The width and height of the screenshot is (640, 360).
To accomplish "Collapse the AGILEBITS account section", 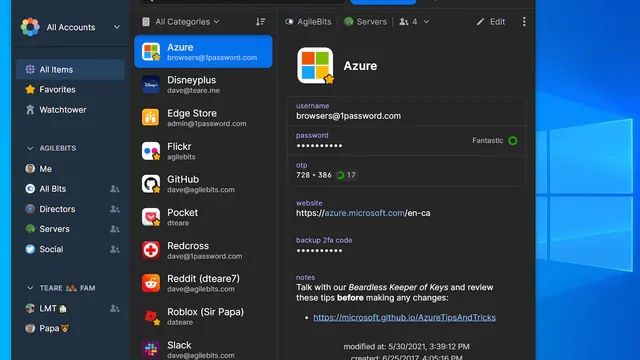I will 30,148.
